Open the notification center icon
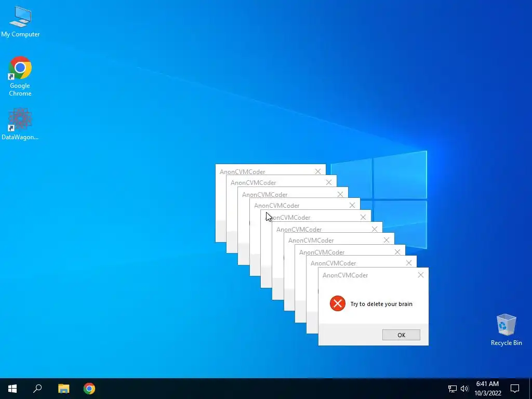Screen dimensions: 532x399 (515, 389)
